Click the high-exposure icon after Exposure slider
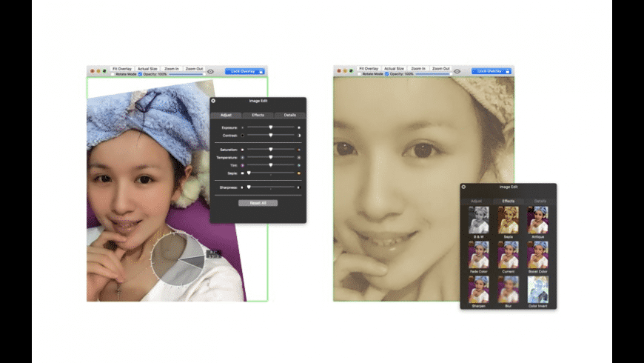 point(299,128)
